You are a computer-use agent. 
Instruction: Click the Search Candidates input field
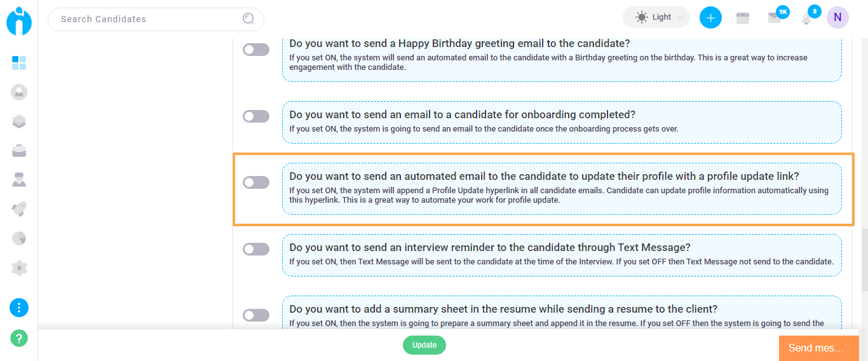click(156, 19)
